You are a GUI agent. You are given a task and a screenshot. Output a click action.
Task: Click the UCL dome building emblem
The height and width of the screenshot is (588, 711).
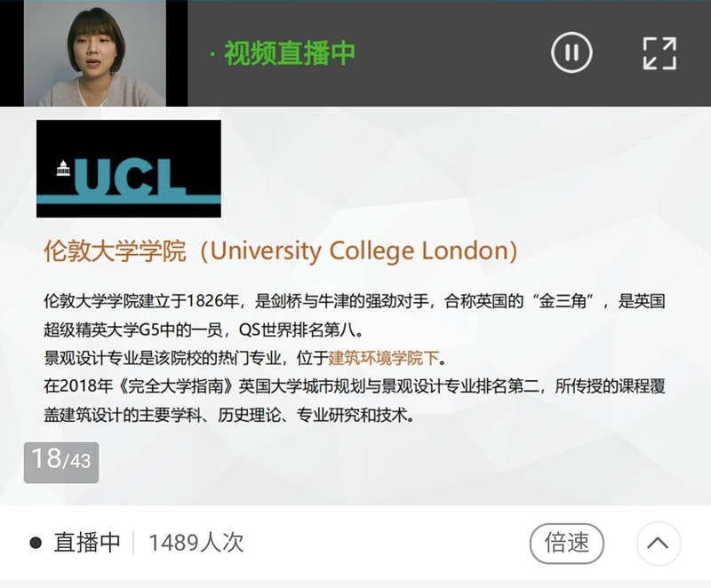[x=63, y=168]
